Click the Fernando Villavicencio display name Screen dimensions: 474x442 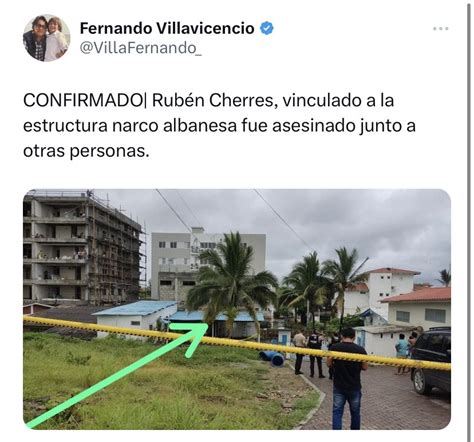[x=167, y=28]
